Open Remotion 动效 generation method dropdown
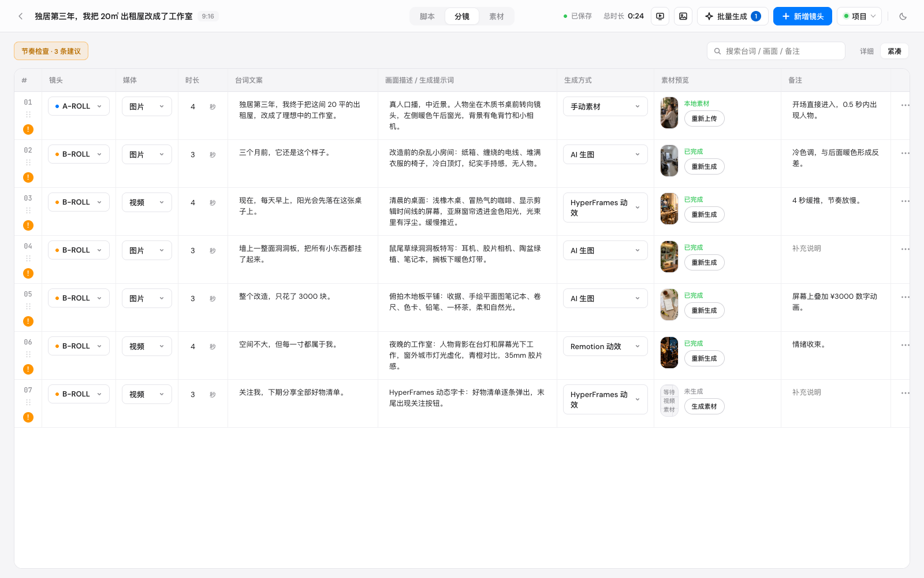Viewport: 924px width, 578px height. (605, 346)
